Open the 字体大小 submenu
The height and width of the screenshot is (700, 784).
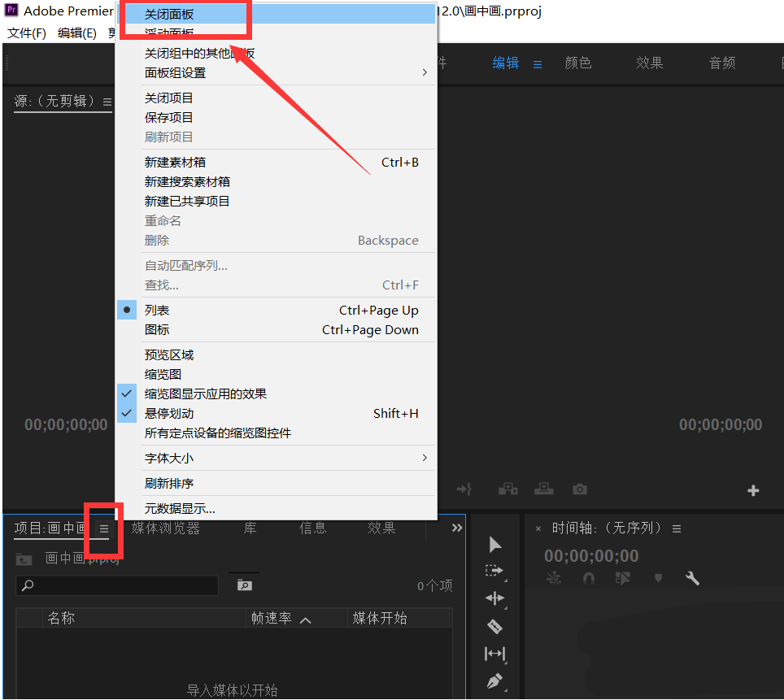169,458
